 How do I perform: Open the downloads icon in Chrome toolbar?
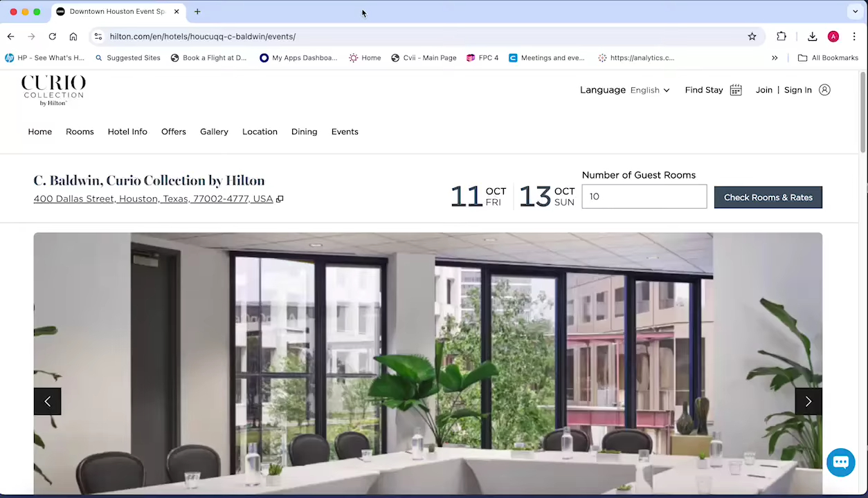point(812,37)
